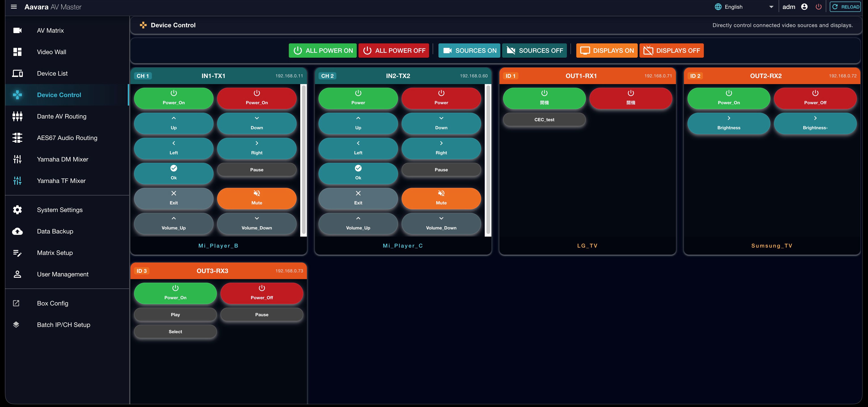Image resolution: width=868 pixels, height=407 pixels.
Task: Click the AES67 Audio Routing icon
Action: click(17, 138)
